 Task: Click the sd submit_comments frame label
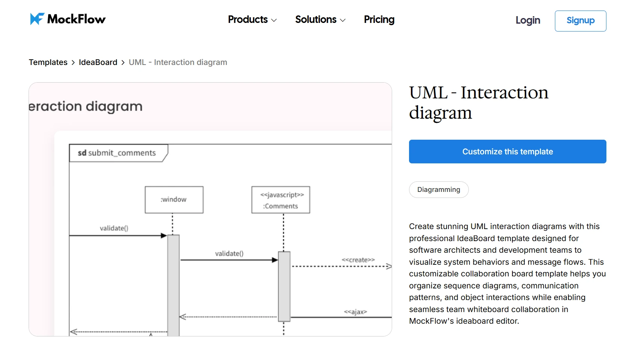pos(117,152)
